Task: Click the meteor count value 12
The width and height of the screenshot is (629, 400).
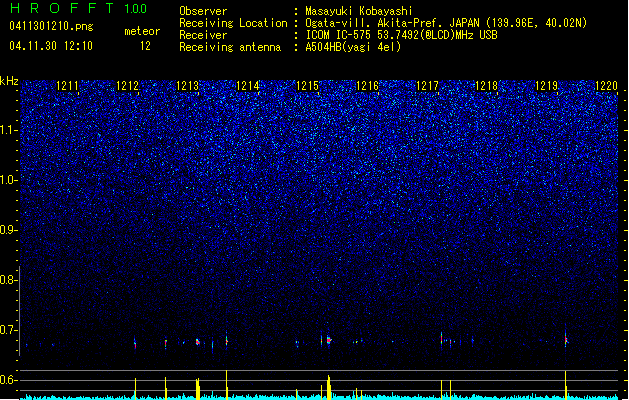Action: [x=145, y=46]
